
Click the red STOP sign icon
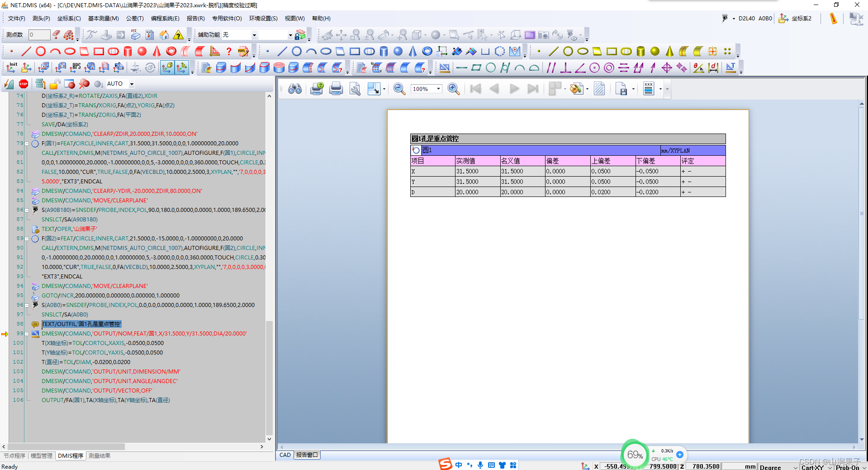pyautogui.click(x=24, y=84)
